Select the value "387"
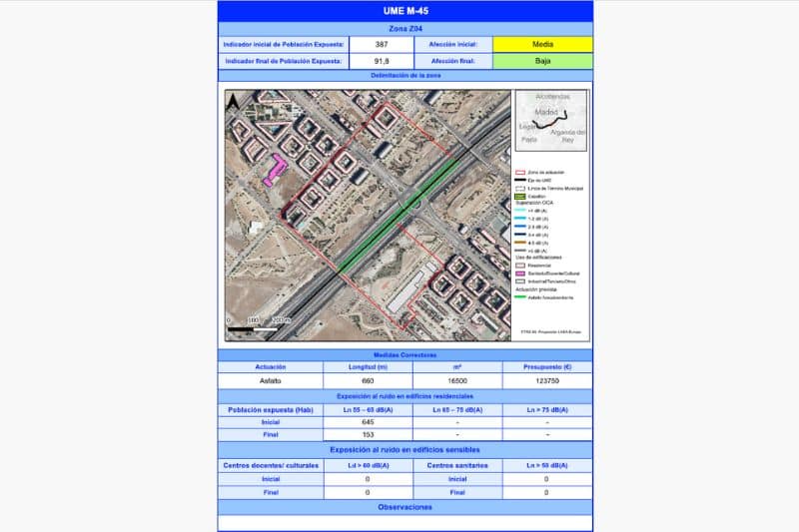This screenshot has height=532, width=799. (x=382, y=44)
